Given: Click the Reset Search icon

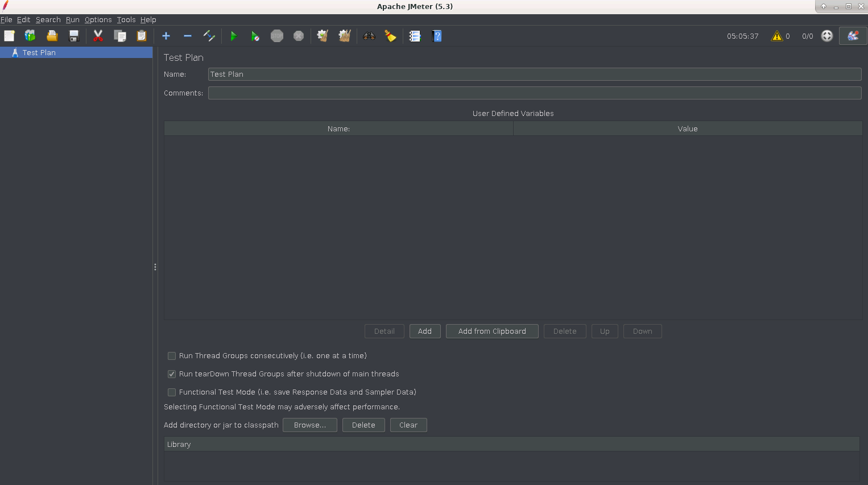Looking at the screenshot, I should 391,36.
